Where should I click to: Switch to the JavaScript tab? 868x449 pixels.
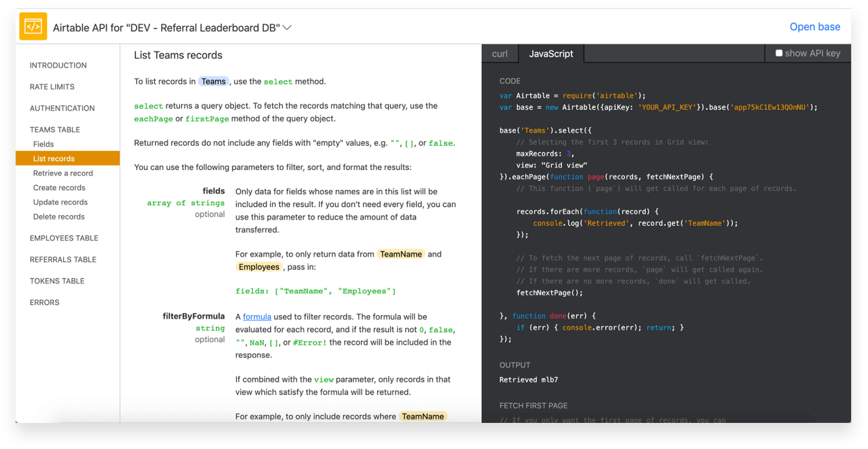click(551, 54)
